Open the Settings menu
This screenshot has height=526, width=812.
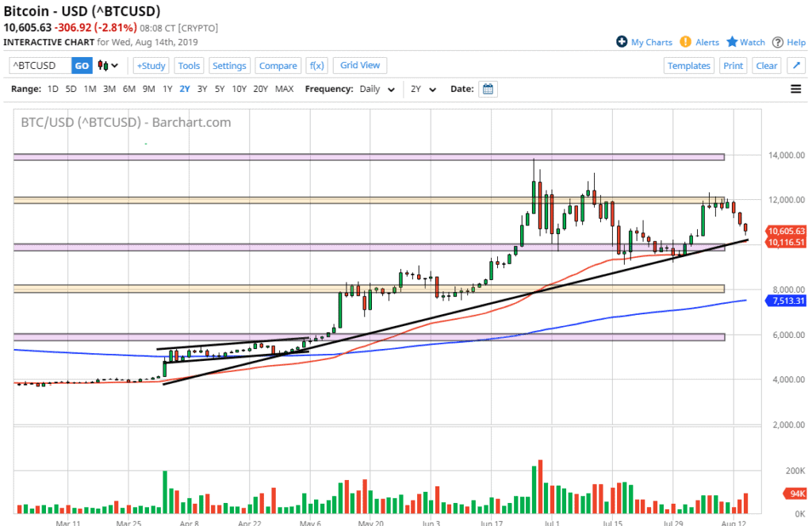[229, 66]
